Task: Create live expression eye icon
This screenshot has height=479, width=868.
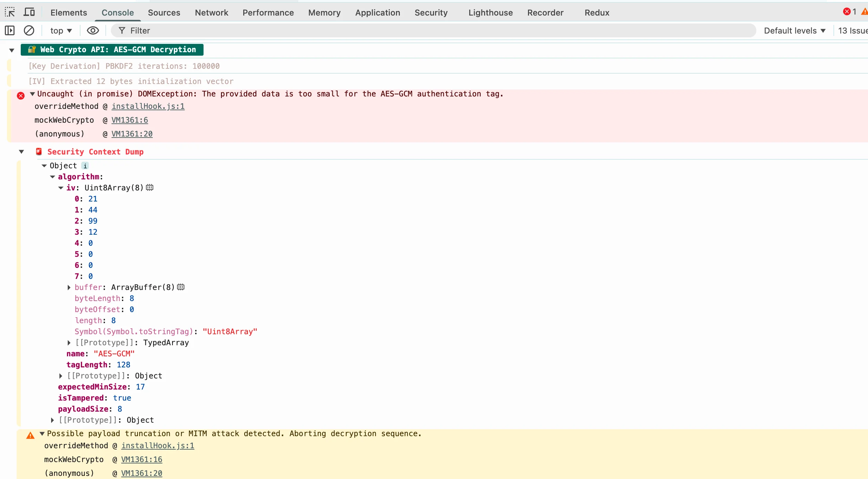Action: pyautogui.click(x=93, y=30)
